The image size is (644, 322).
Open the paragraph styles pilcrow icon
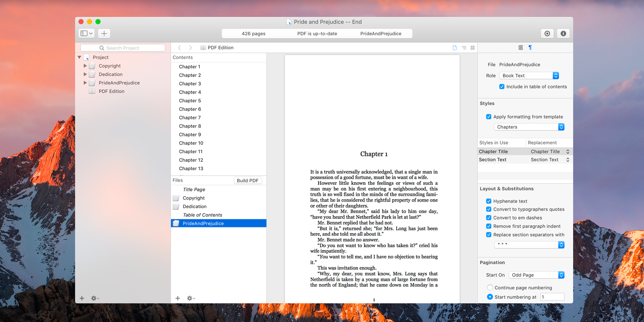(x=530, y=48)
